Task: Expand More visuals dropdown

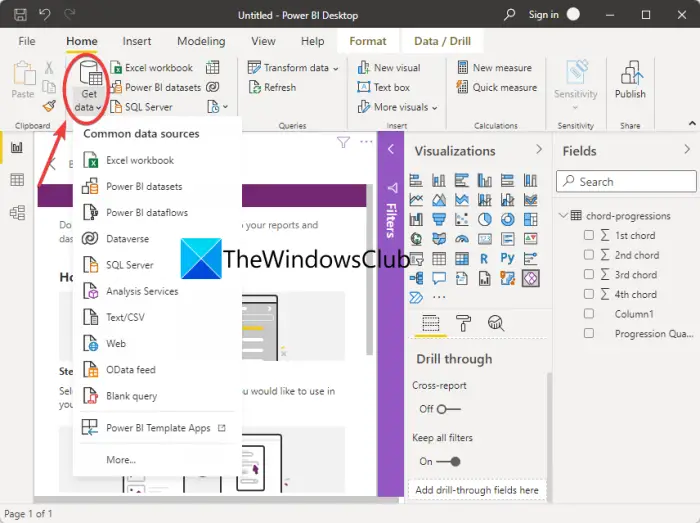Action: (435, 108)
